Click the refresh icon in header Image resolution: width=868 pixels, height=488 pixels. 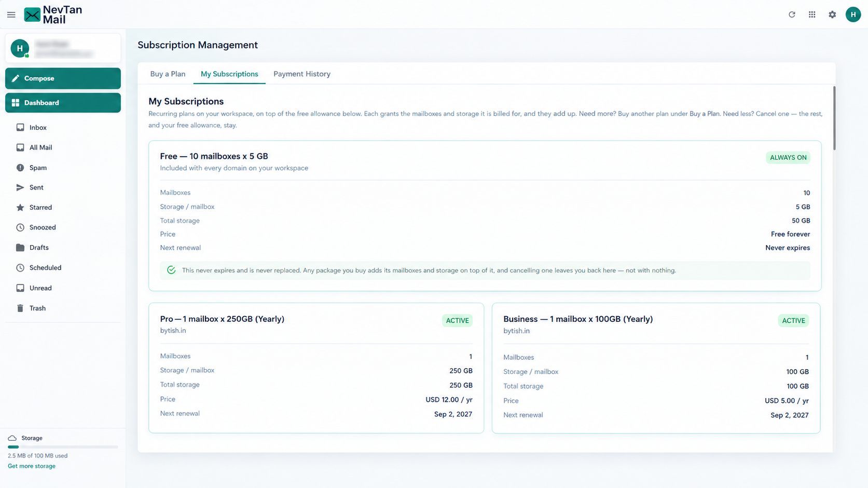coord(792,15)
